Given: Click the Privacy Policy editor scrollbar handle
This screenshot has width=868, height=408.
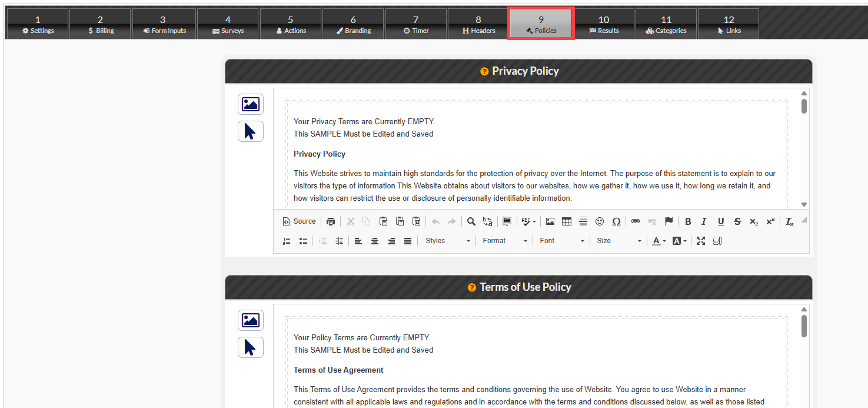Looking at the screenshot, I should (x=804, y=107).
